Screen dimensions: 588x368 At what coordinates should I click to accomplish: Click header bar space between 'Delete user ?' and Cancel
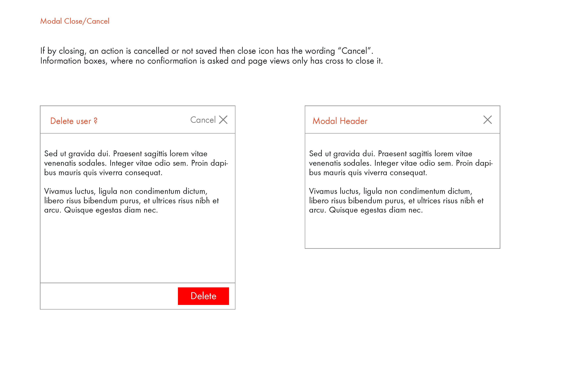point(143,120)
